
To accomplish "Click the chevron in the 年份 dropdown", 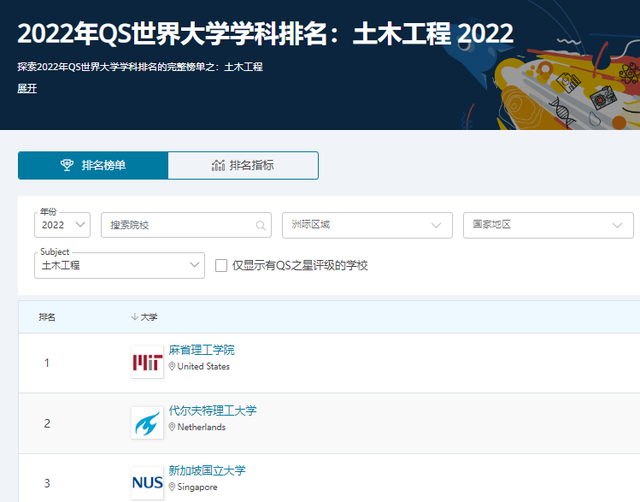I will (80, 224).
